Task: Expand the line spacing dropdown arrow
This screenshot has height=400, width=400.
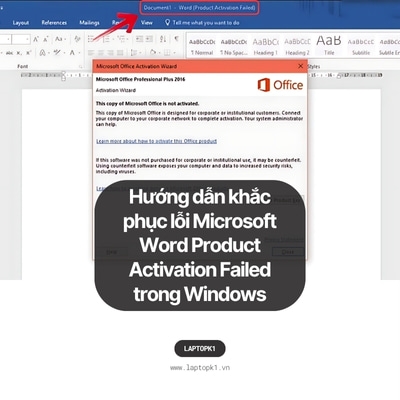Action: pyautogui.click(x=139, y=53)
